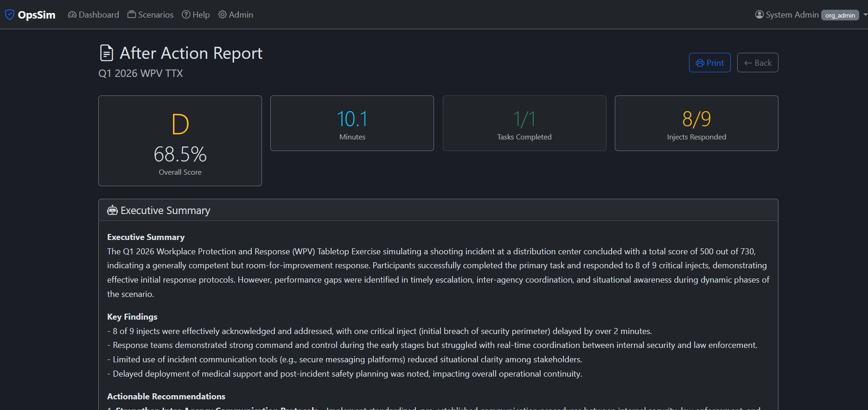Click the left arrow icon in Back
The image size is (868, 410).
click(748, 63)
